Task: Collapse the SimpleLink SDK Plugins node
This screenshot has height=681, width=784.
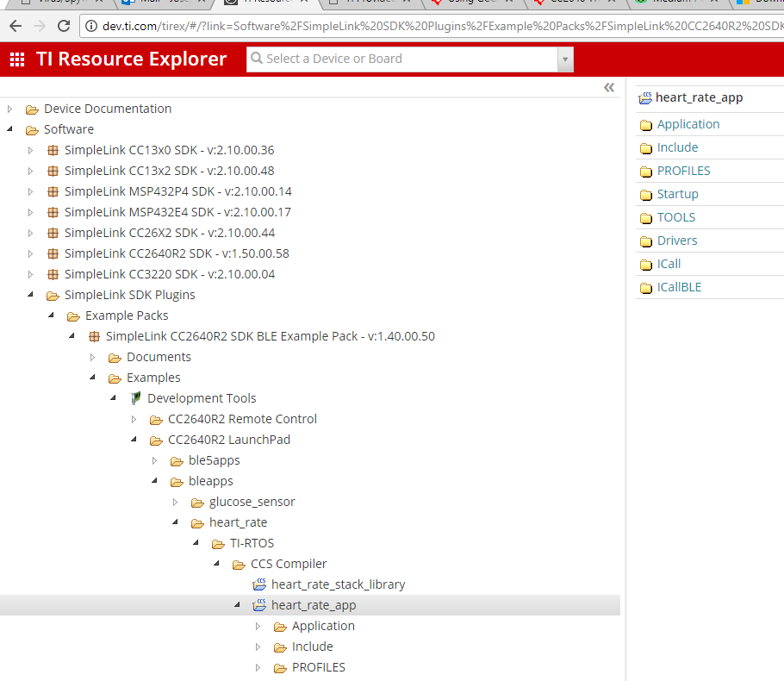Action: (30, 295)
